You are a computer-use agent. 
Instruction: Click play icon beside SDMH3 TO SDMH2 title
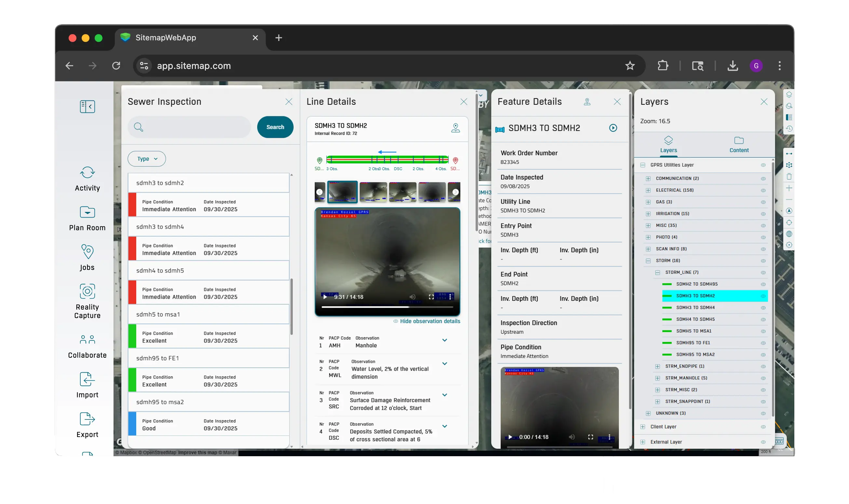613,128
